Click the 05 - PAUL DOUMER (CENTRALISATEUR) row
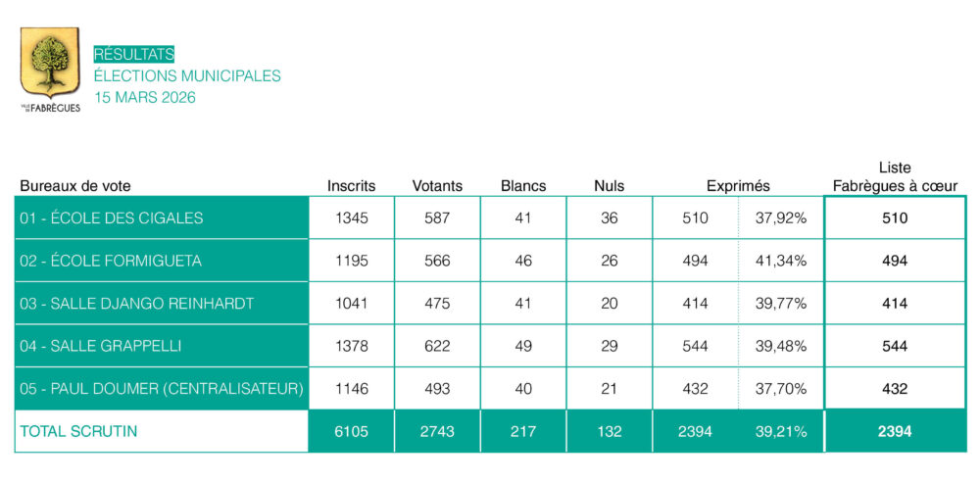The height and width of the screenshot is (482, 980). click(162, 389)
